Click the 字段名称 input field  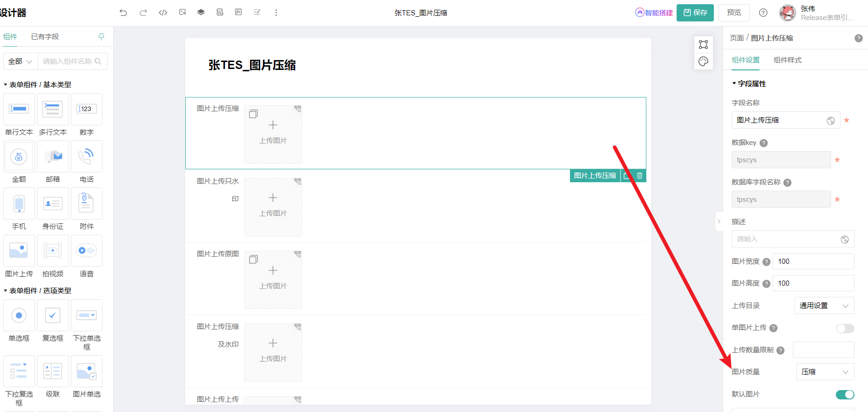786,120
